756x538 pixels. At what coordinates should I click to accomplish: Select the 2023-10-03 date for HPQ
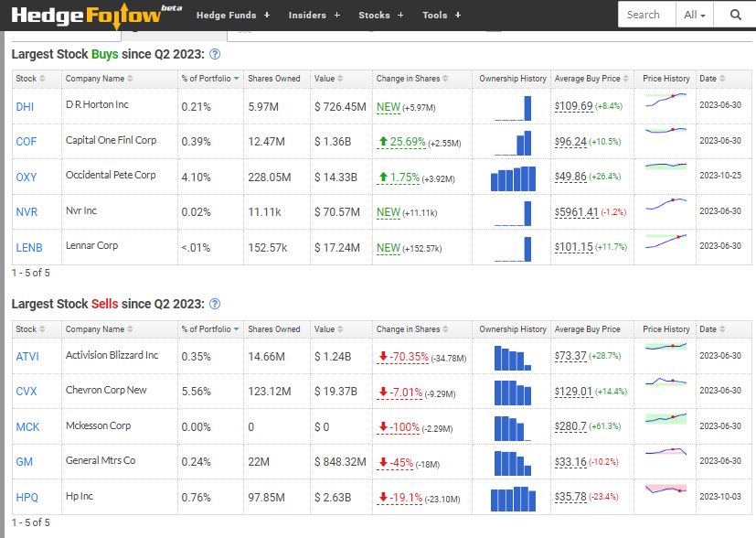[720, 496]
